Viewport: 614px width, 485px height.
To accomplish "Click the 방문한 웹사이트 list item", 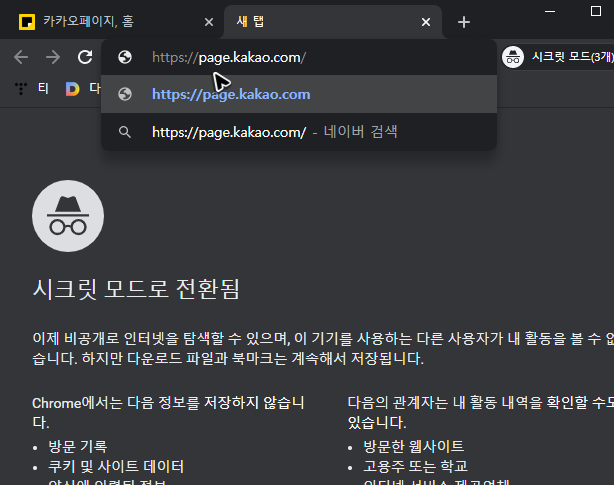I will tap(414, 446).
